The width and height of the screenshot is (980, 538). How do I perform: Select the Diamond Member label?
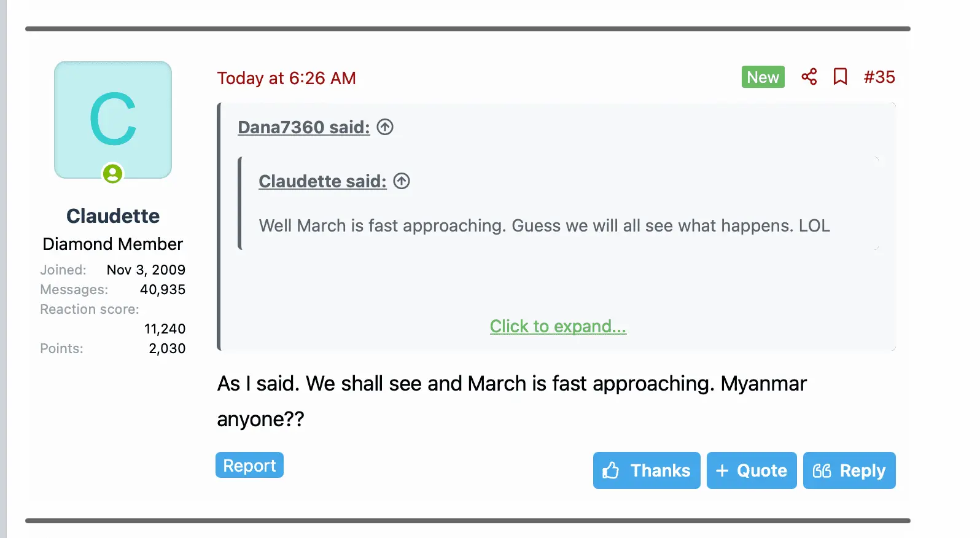112,244
